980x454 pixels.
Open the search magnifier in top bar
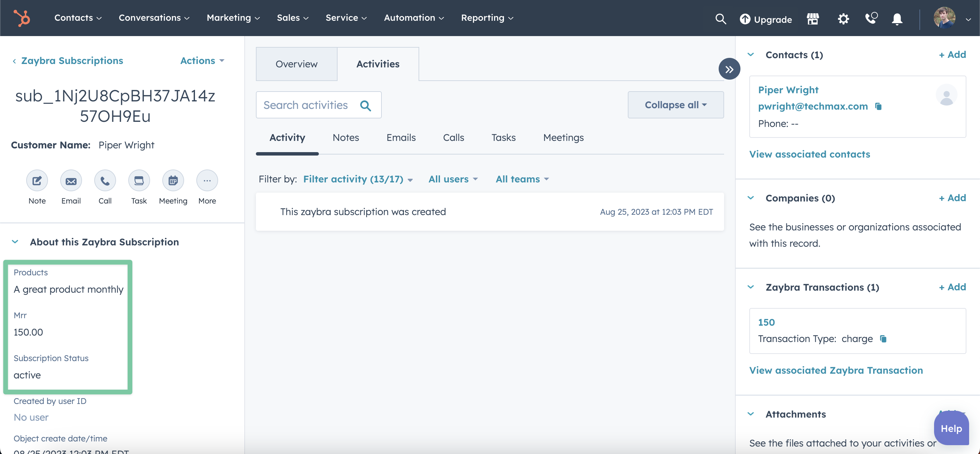tap(721, 19)
